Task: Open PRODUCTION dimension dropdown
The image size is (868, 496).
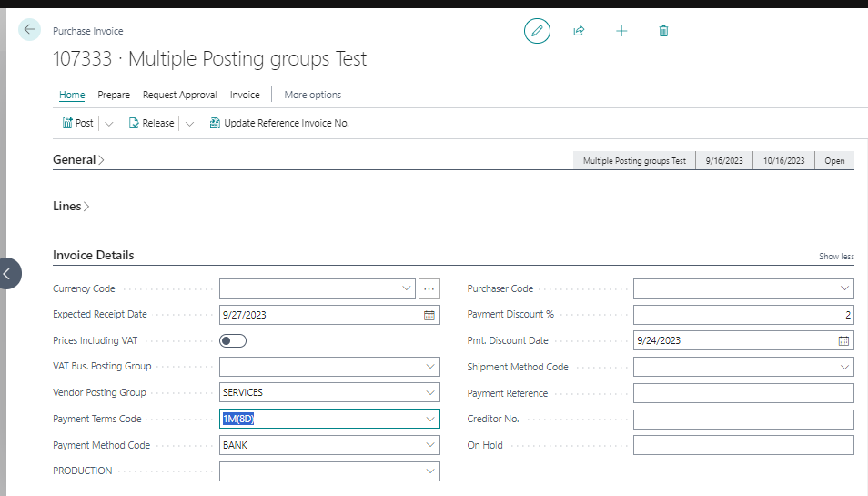Action: pos(430,471)
